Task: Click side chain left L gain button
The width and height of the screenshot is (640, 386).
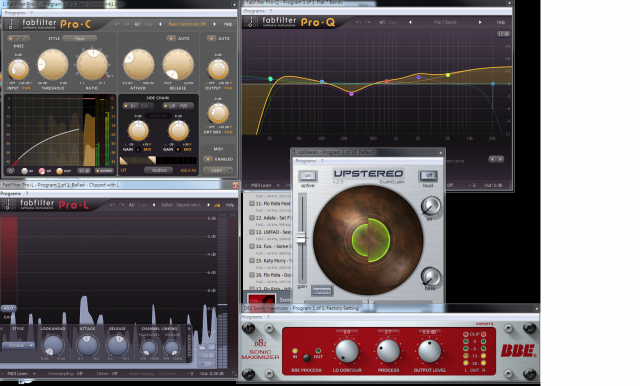Action: (138, 149)
